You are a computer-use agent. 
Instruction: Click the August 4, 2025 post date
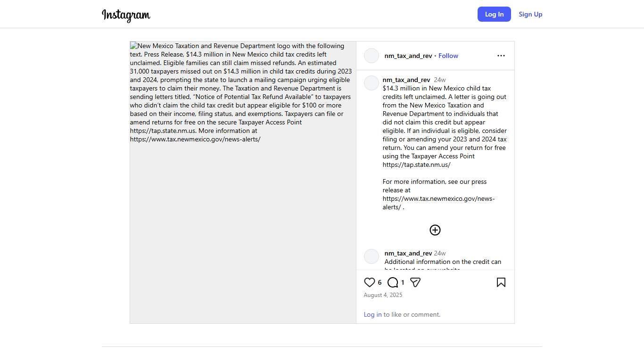click(383, 295)
